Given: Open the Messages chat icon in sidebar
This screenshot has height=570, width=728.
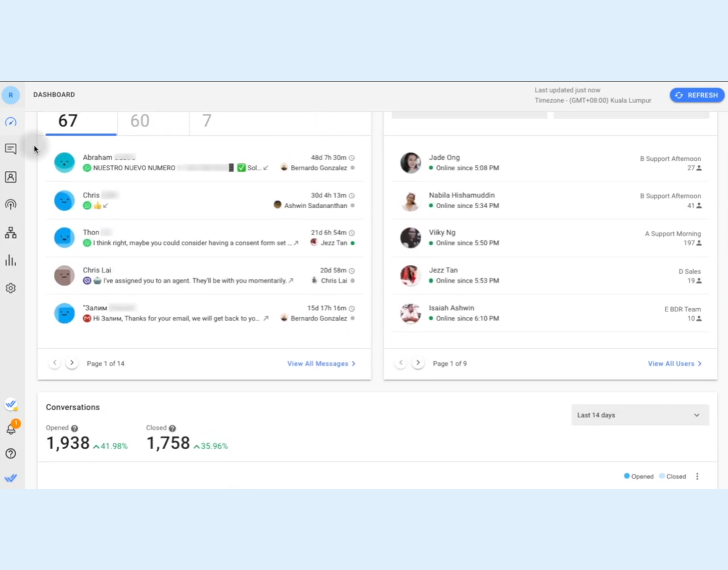Looking at the screenshot, I should (11, 149).
